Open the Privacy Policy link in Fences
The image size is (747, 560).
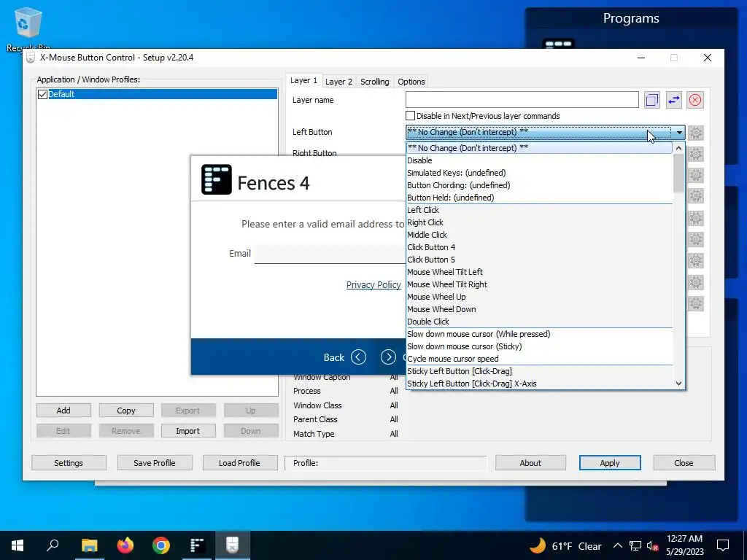[x=373, y=285]
